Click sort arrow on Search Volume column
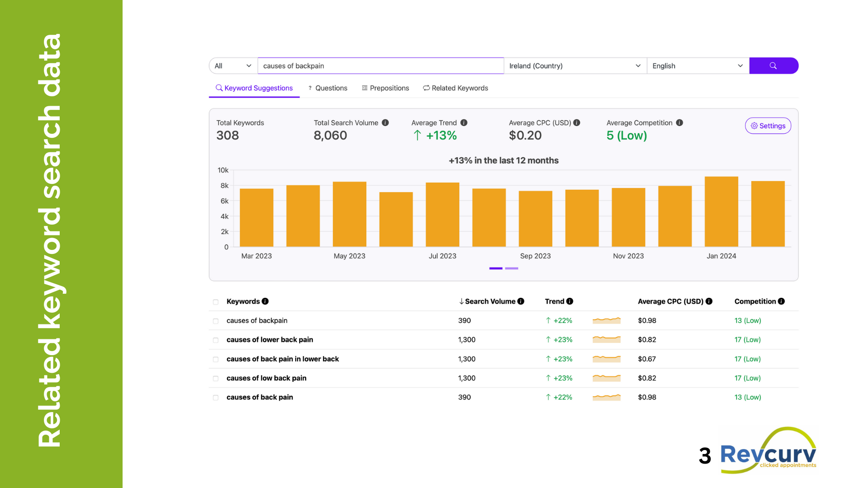This screenshot has height=488, width=868. click(x=461, y=301)
